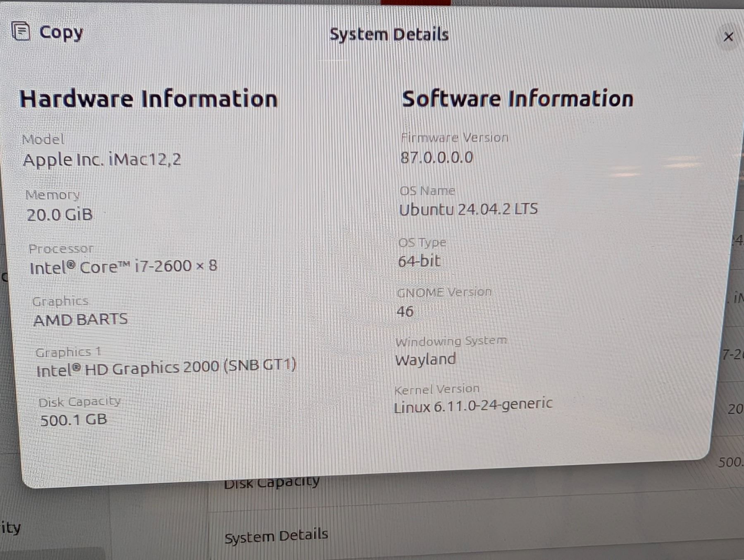Click the 64-bit OS type value
The height and width of the screenshot is (560, 744).
click(x=419, y=261)
